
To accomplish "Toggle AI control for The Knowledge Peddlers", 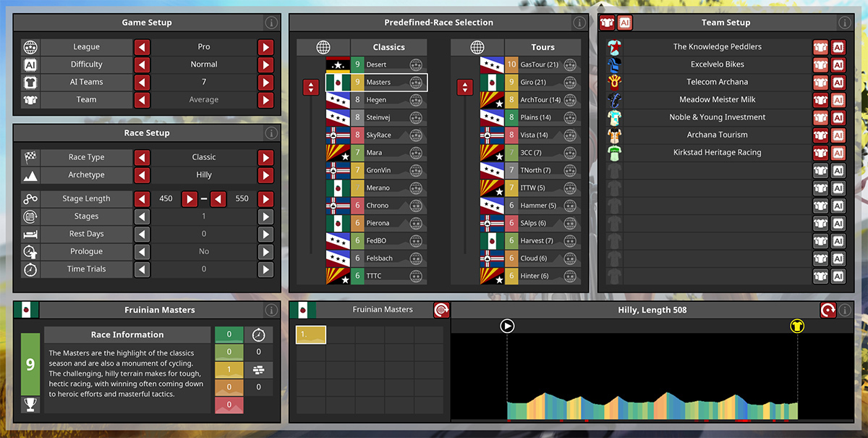I will coord(838,47).
